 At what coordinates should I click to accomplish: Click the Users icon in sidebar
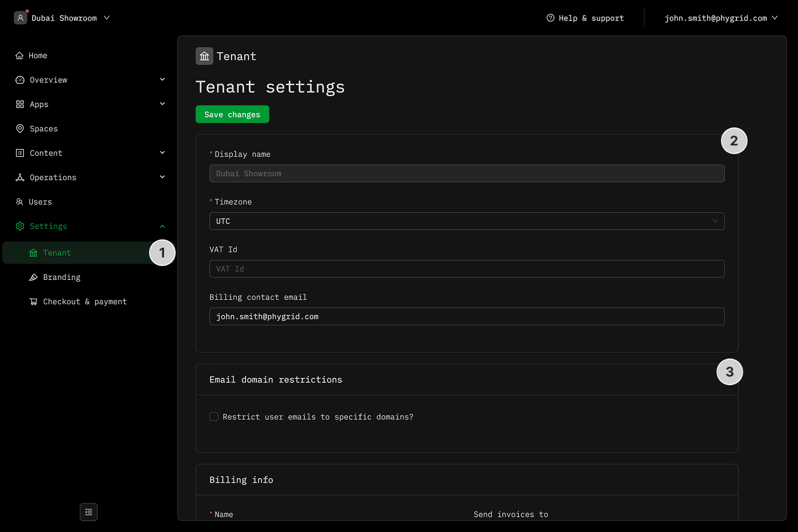[19, 202]
